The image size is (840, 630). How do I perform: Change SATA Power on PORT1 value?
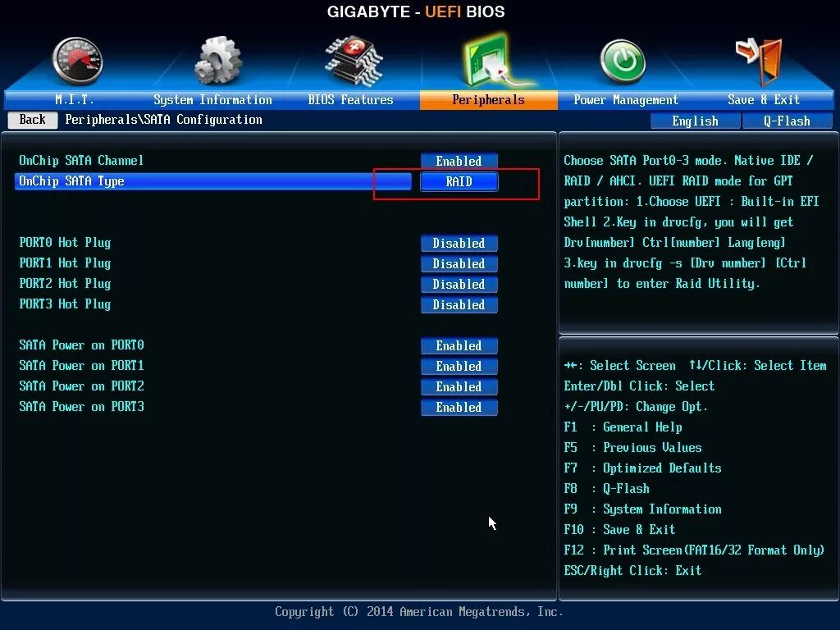tap(459, 366)
